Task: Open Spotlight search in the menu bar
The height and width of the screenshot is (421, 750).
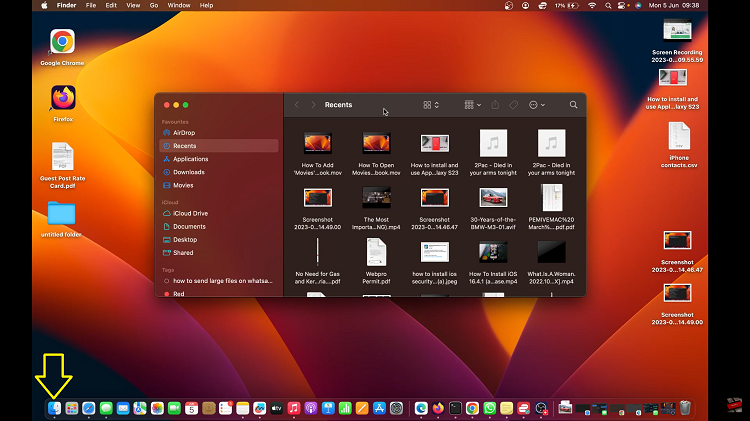Action: pyautogui.click(x=608, y=5)
